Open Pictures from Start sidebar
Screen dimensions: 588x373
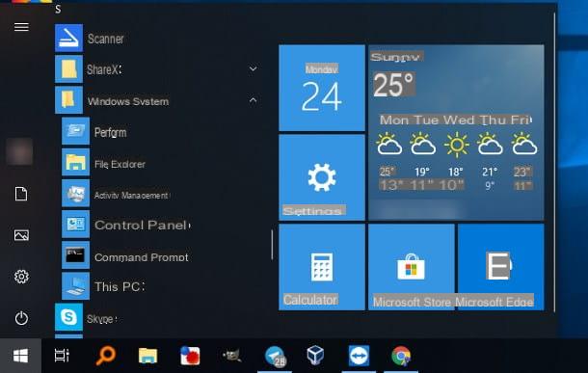[21, 235]
